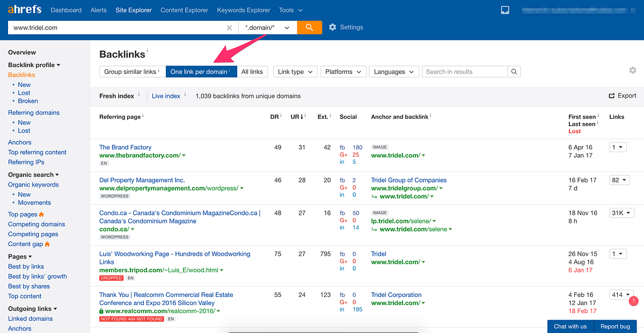
Task: Click the magnifier in Search in results
Action: [514, 71]
